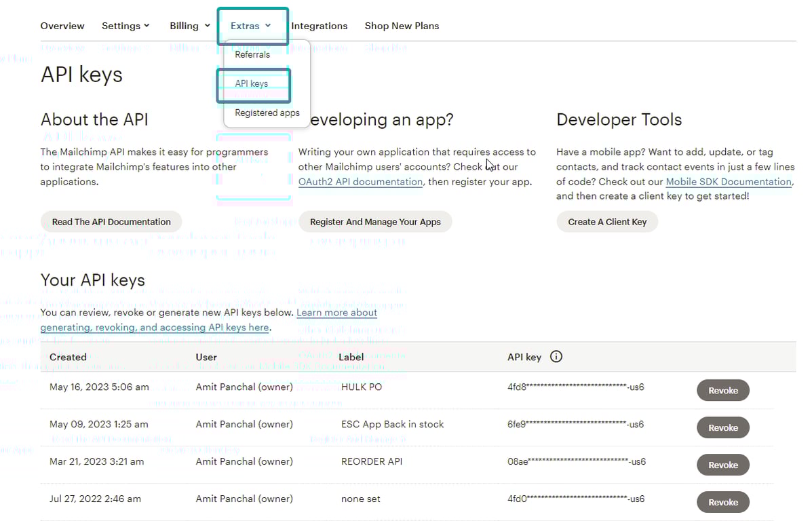The width and height of the screenshot is (812, 521).
Task: Open the OAuth2 API documentation link
Action: pyautogui.click(x=360, y=182)
